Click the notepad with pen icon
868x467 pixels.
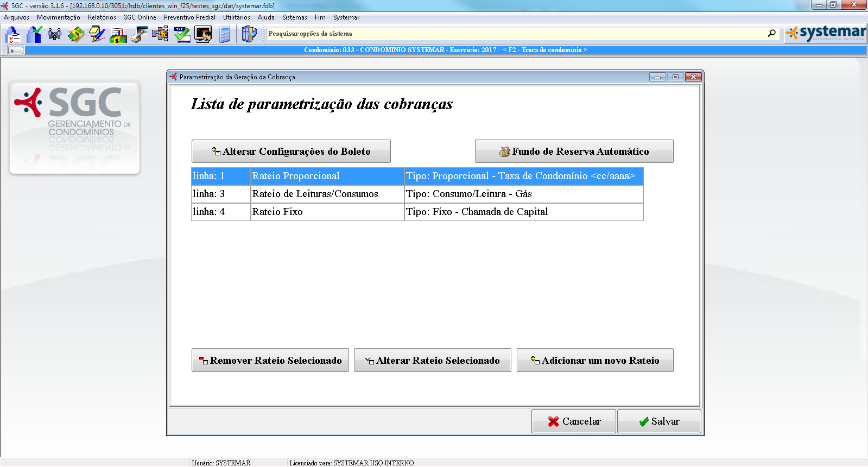[x=97, y=35]
